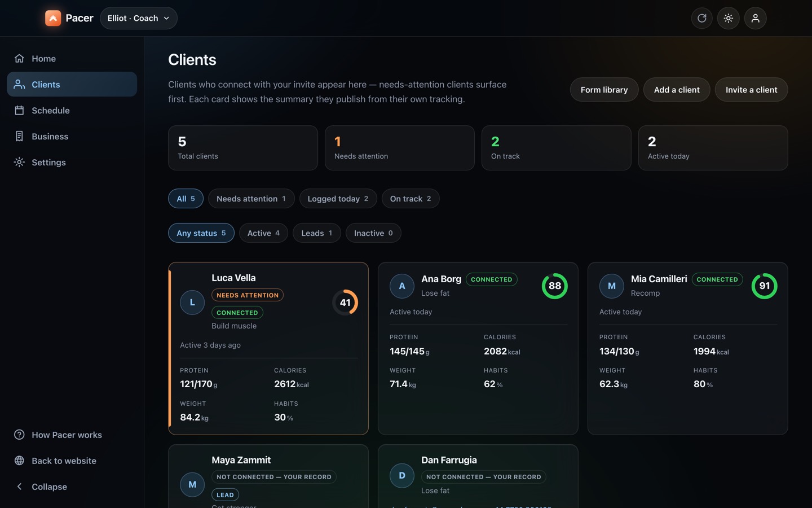This screenshot has width=812, height=508.
Task: Click Luca Vella's avatar circle
Action: tap(192, 302)
